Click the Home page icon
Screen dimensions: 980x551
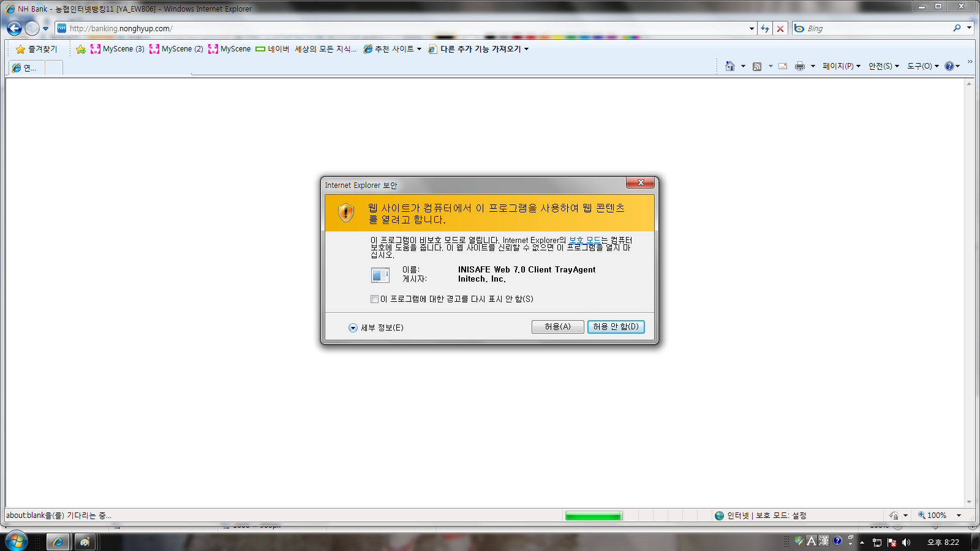(730, 66)
